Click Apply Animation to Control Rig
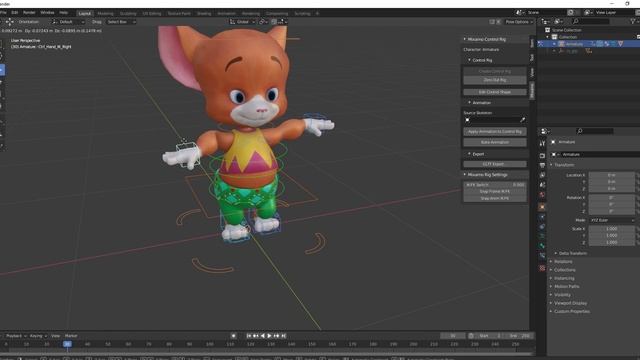Screen dimensions: 640x360 click(495, 131)
